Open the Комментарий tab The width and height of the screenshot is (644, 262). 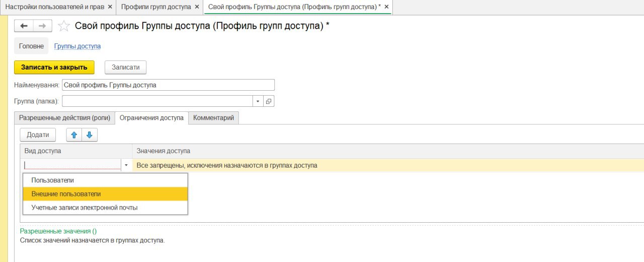[x=214, y=118]
